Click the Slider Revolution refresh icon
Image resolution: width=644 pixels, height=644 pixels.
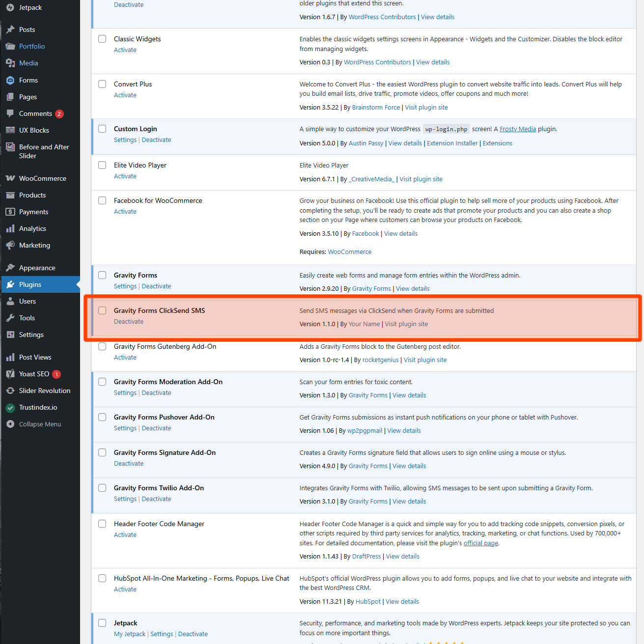coord(10,391)
